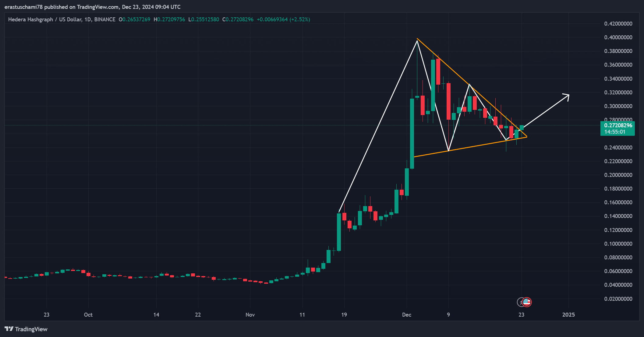Click the 0.10000000 price axis label

pos(618,244)
